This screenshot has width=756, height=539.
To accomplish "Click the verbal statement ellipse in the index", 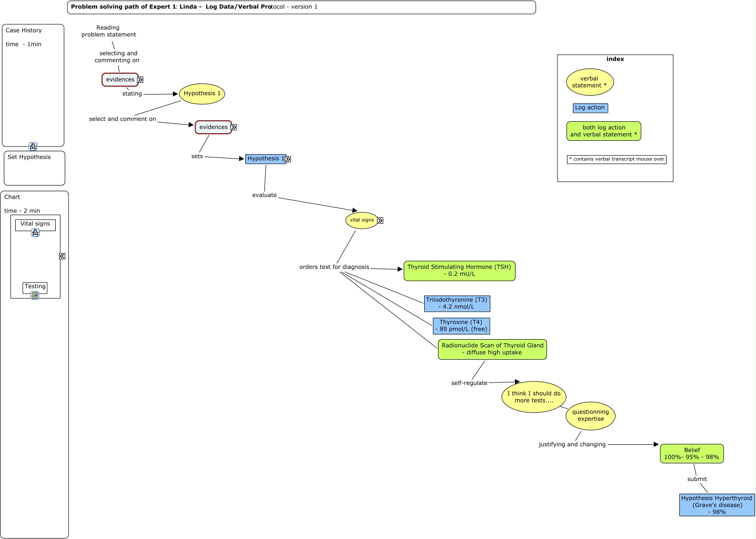I will (589, 82).
